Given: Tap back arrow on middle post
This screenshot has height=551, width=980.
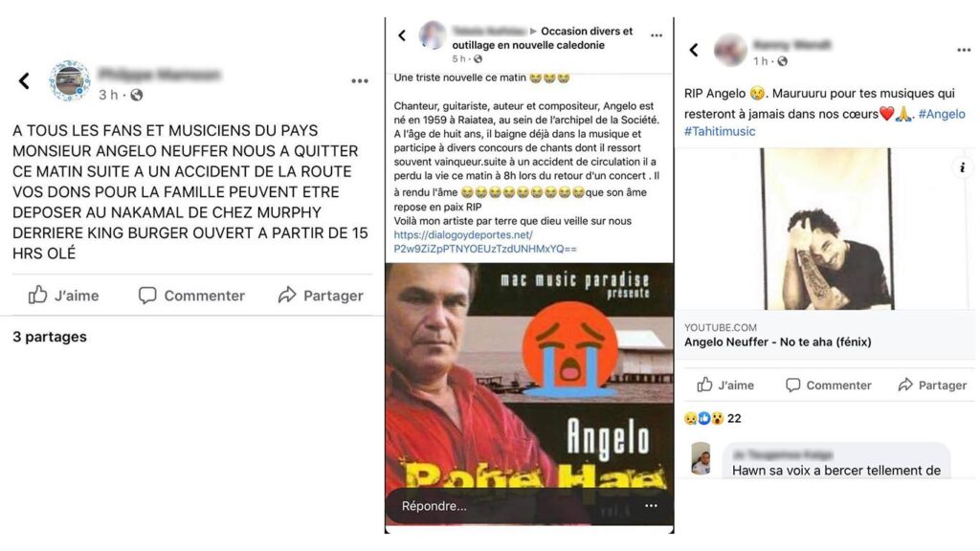Looking at the screenshot, I should [x=402, y=35].
